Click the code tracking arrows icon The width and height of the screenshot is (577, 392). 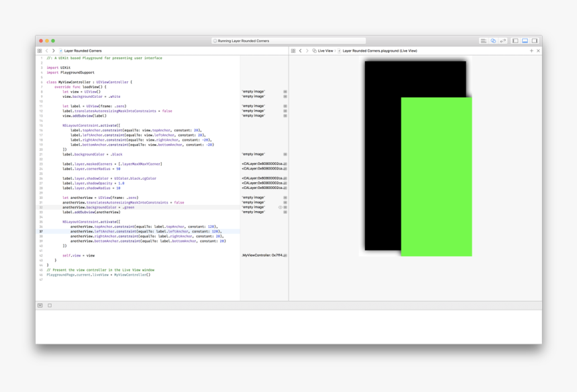[503, 41]
